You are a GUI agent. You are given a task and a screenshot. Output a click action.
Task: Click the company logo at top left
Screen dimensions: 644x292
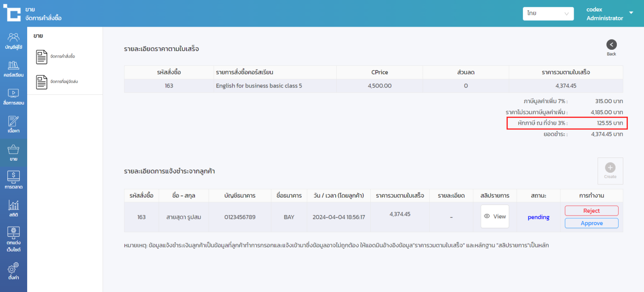[11, 13]
